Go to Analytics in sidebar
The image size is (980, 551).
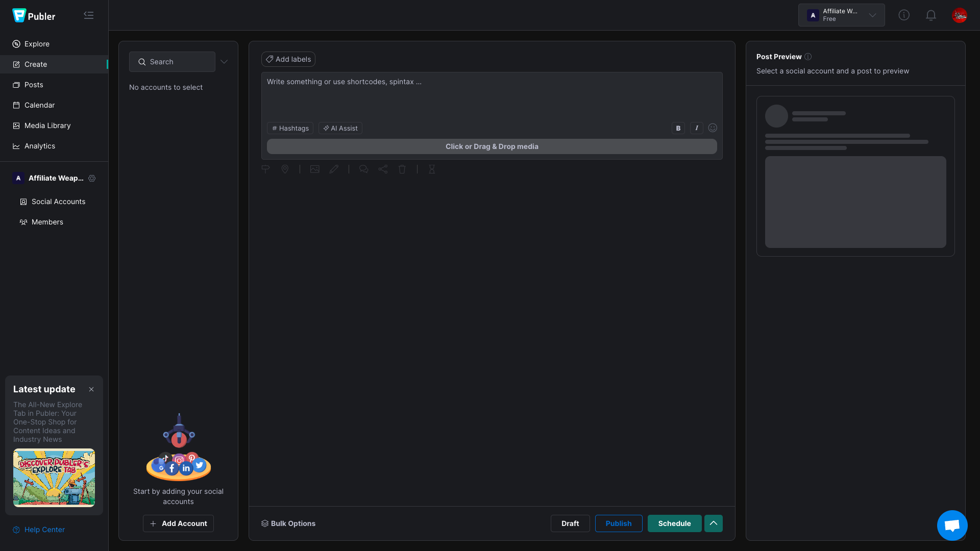click(40, 146)
